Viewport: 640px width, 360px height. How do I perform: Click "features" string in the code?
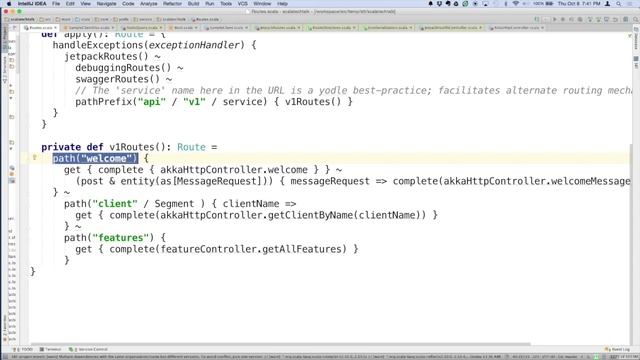pyautogui.click(x=121, y=238)
